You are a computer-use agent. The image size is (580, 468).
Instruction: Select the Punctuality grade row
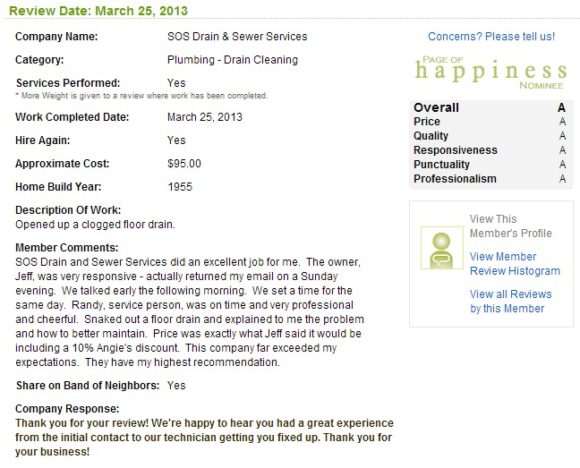coord(490,164)
